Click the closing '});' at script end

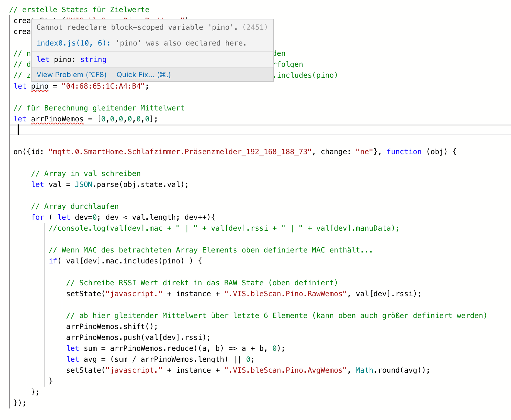tap(20, 403)
